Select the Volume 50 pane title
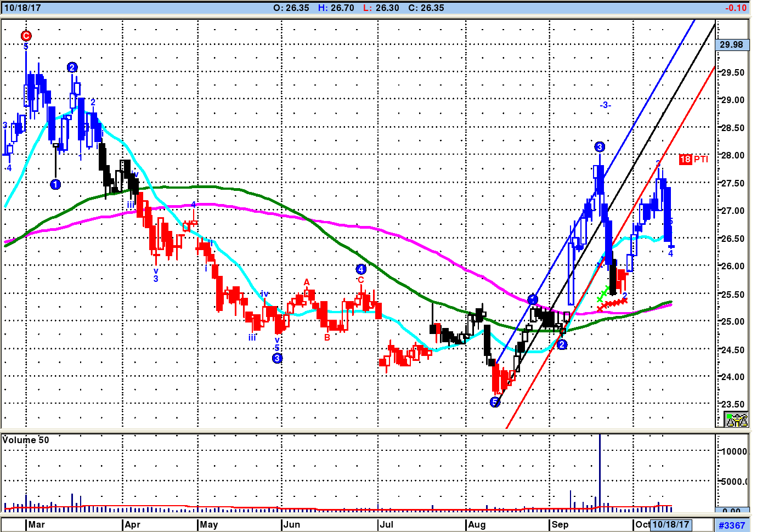This screenshot has height=532, width=768. click(x=26, y=440)
